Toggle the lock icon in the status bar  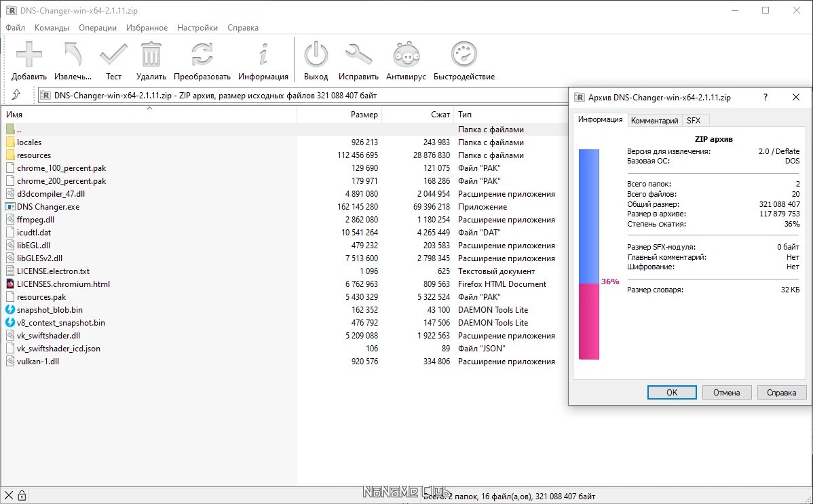(x=24, y=495)
